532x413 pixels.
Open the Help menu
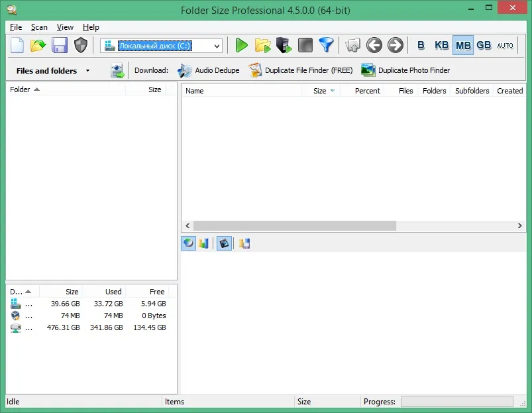coord(91,27)
